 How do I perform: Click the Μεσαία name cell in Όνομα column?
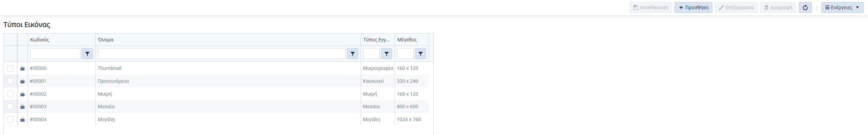[x=228, y=107]
